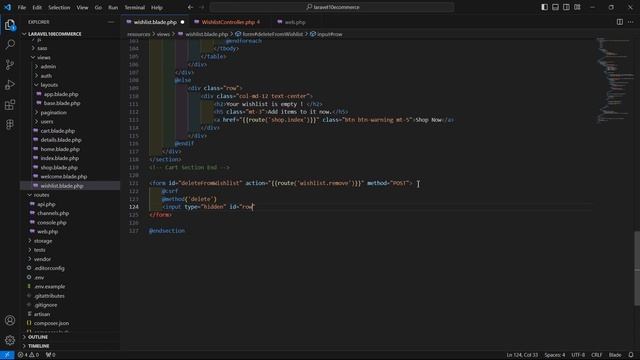Go back with navigation arrow
The image size is (640, 360).
coord(191,7)
